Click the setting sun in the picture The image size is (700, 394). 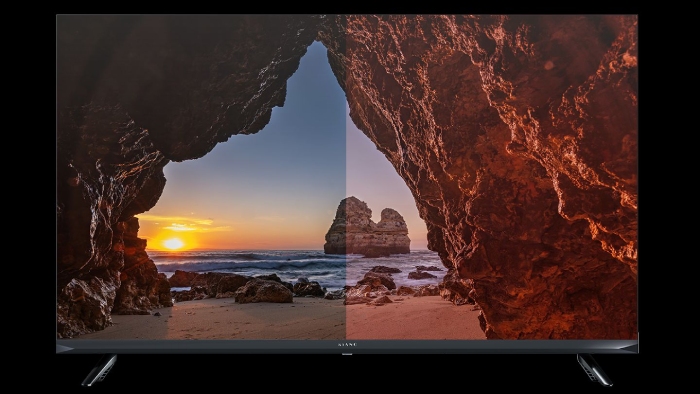(x=173, y=243)
